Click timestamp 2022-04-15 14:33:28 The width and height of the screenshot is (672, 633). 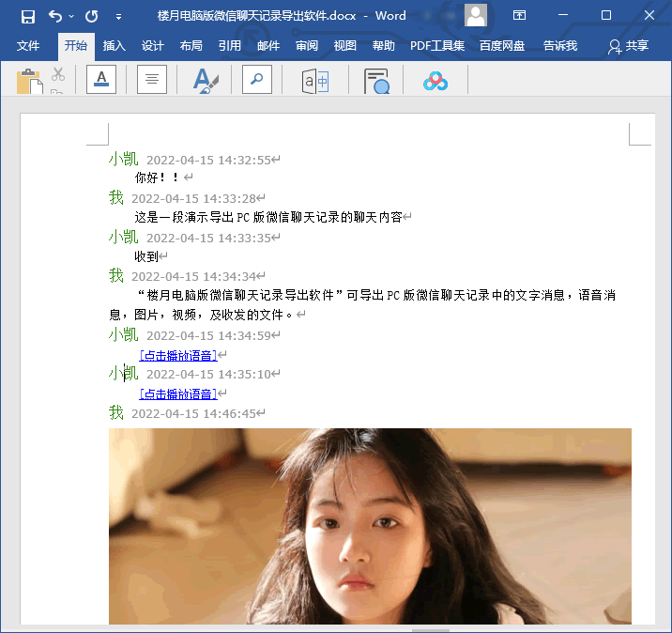tap(193, 198)
